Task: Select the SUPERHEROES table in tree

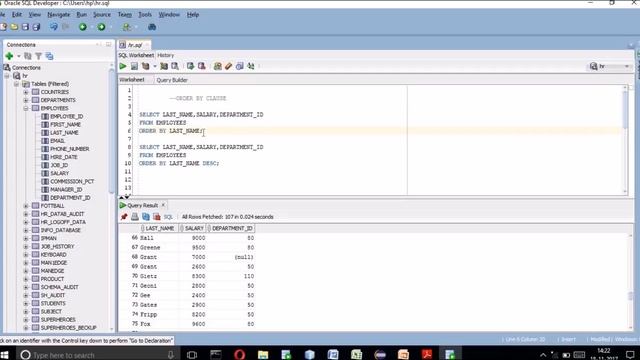Action: (58, 320)
